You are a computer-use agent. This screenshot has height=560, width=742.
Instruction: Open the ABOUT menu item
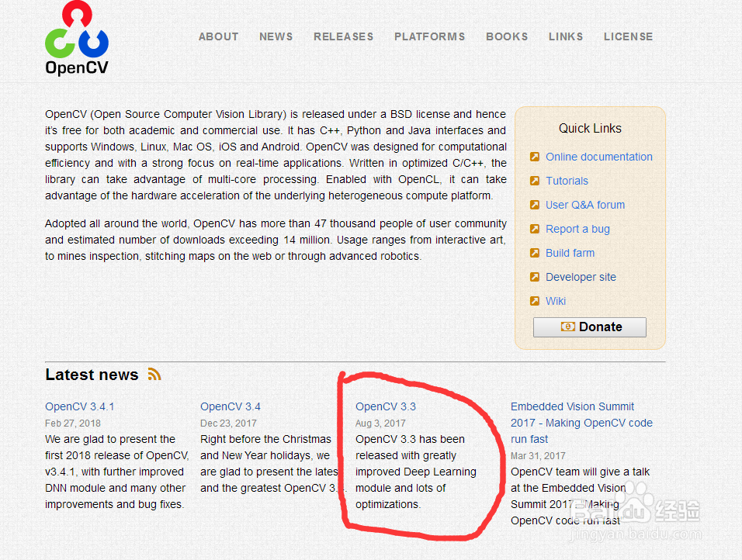click(x=218, y=36)
